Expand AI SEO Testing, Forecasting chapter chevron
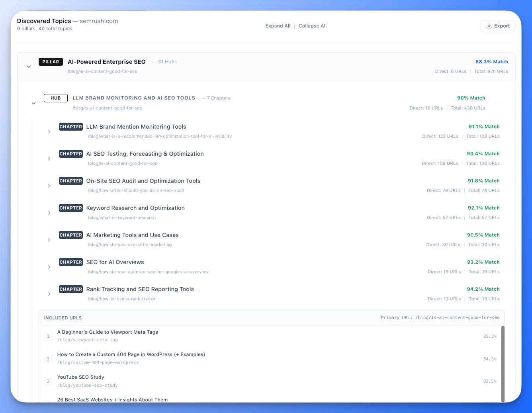The image size is (532, 413). click(49, 159)
